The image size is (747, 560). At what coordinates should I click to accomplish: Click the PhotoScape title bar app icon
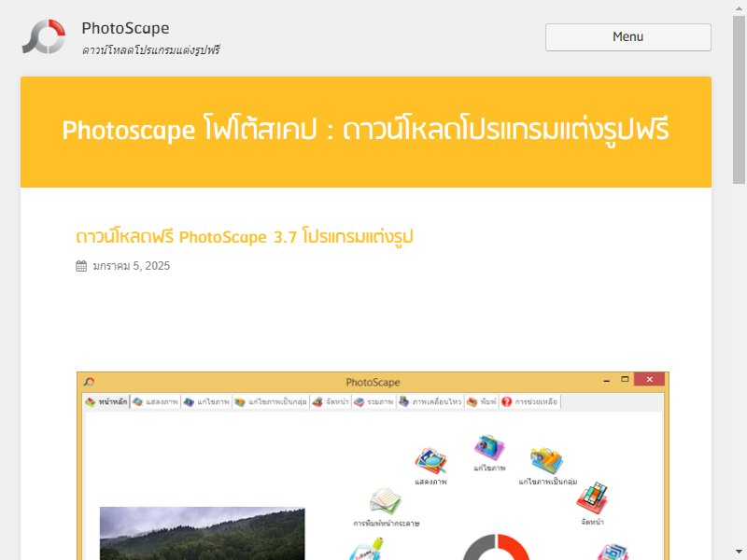(89, 382)
